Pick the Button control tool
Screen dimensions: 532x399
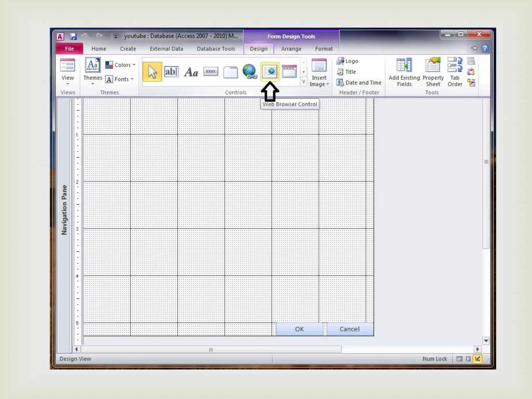click(x=210, y=71)
